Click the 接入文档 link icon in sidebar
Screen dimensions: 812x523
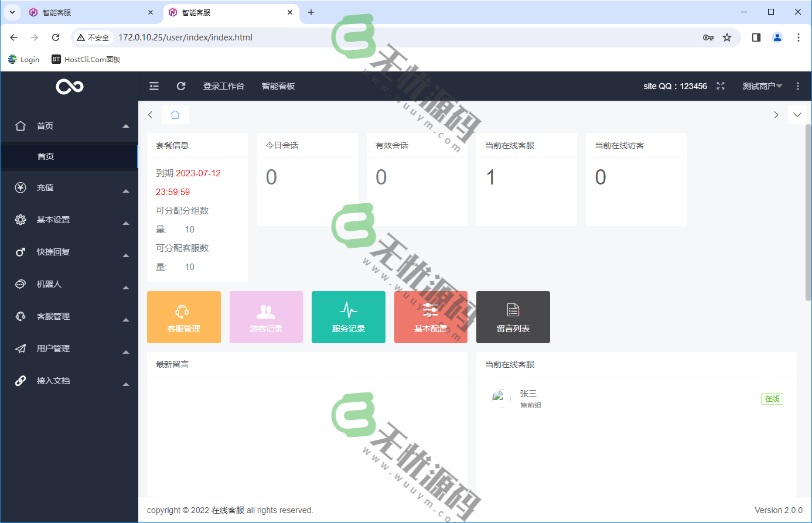21,381
